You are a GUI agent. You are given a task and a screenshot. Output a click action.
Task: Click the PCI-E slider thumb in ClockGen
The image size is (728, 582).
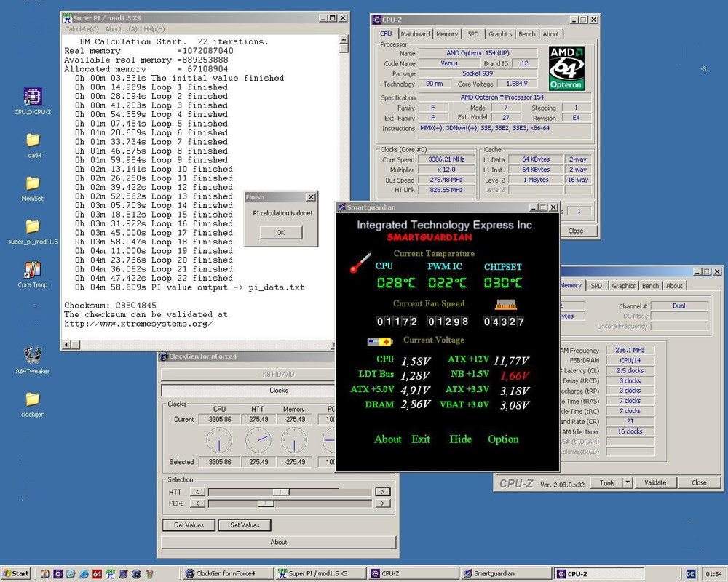[x=266, y=503]
